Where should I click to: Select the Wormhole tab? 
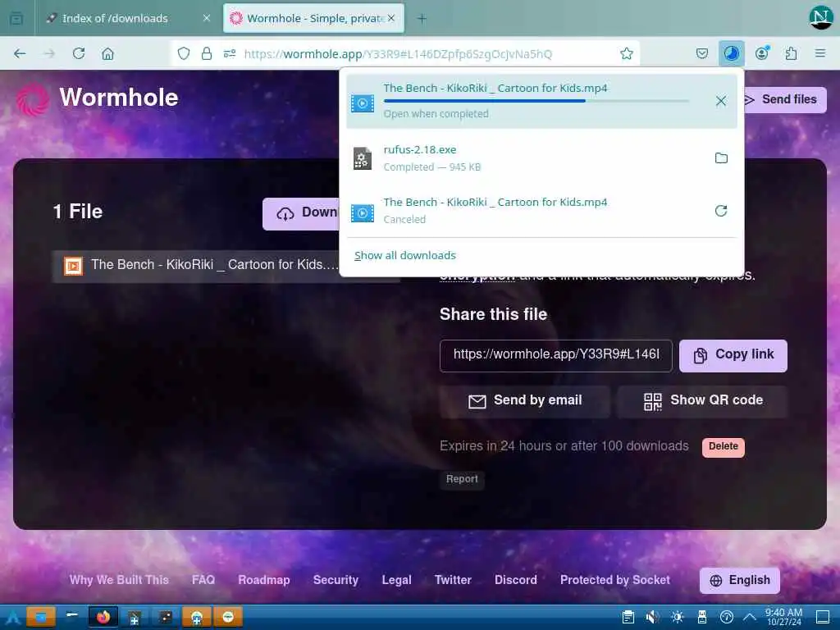pos(313,19)
